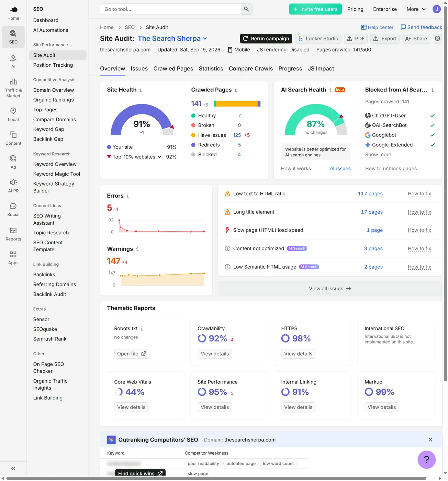Show more blocked AI bots
Image resolution: width=448 pixels, height=481 pixels.
378,155
